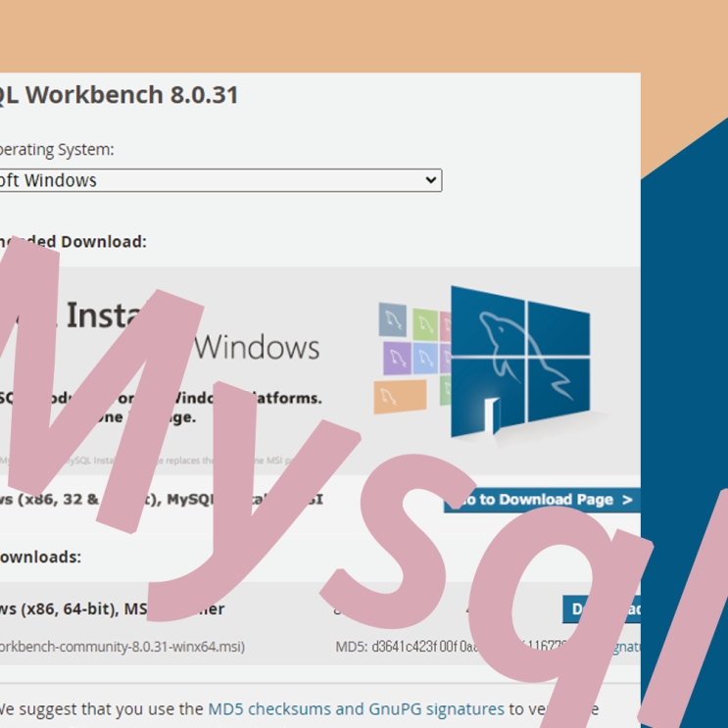This screenshot has width=728, height=728.
Task: Click the Go to Download Page button
Action: coord(542,500)
